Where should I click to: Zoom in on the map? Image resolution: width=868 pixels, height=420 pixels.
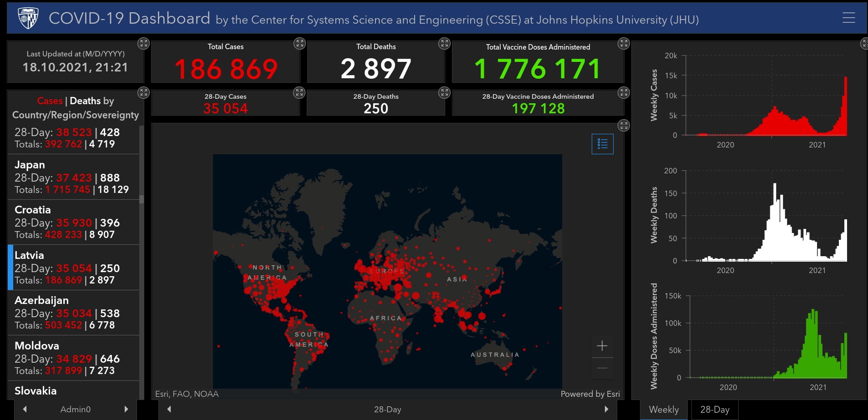click(x=602, y=346)
